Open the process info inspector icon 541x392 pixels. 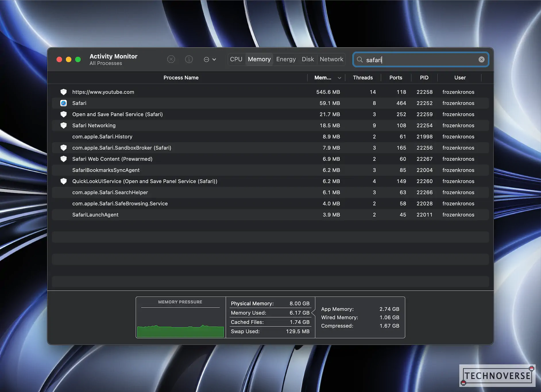pyautogui.click(x=189, y=59)
